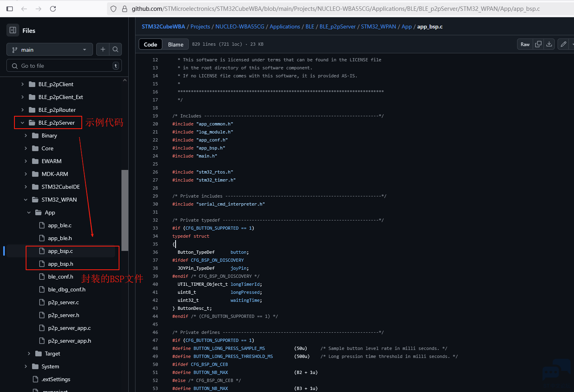574x392 pixels.
Task: Collapse BLE_p2pServer folder
Action: pyautogui.click(x=22, y=123)
